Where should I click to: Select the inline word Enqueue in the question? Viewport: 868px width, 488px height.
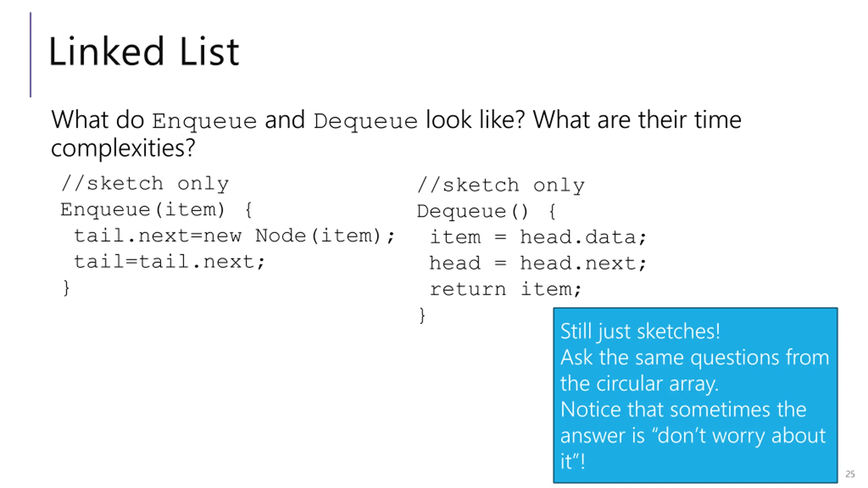(x=204, y=121)
